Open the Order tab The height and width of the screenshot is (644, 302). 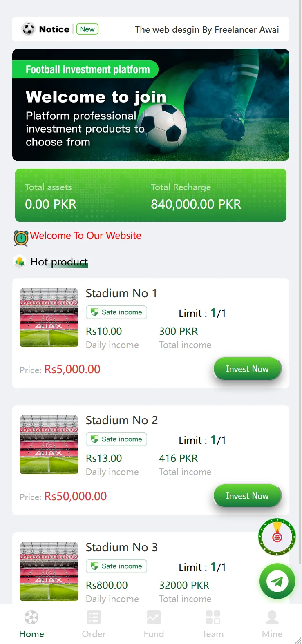(x=94, y=624)
